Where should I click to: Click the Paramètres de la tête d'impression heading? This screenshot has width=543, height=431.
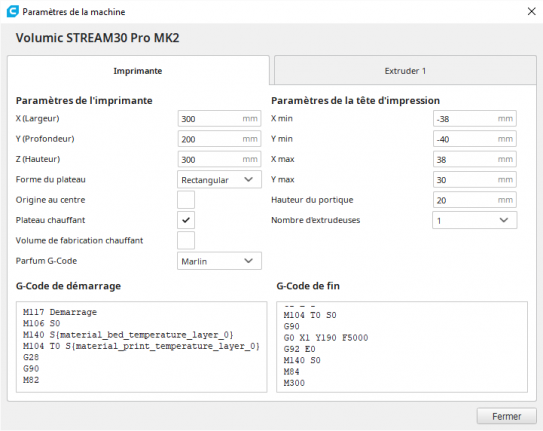(x=355, y=101)
